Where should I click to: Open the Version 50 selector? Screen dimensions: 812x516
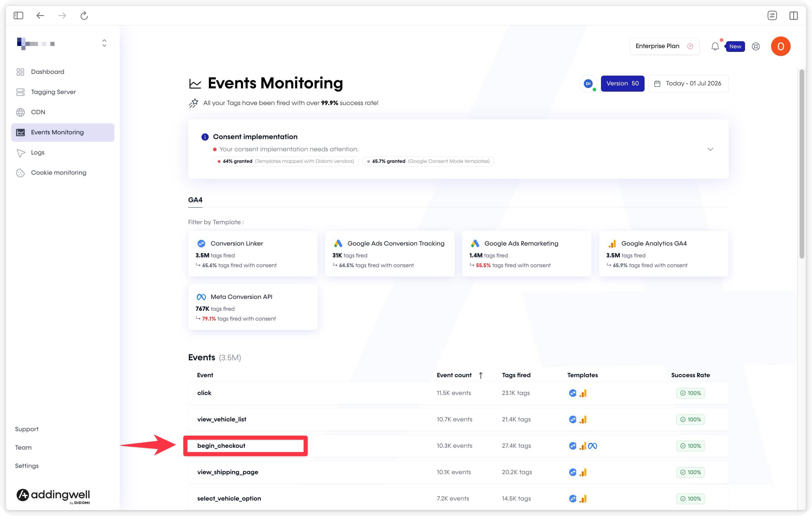tap(623, 83)
